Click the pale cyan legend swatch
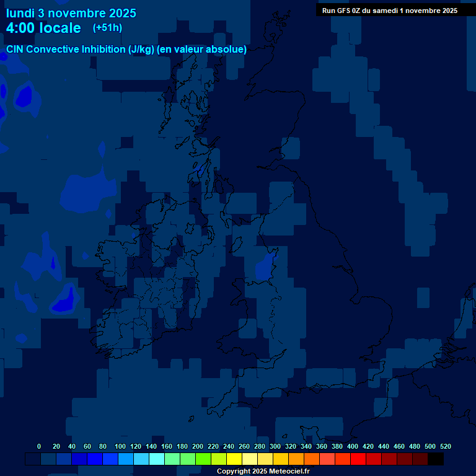The image size is (476, 476). coord(157,459)
